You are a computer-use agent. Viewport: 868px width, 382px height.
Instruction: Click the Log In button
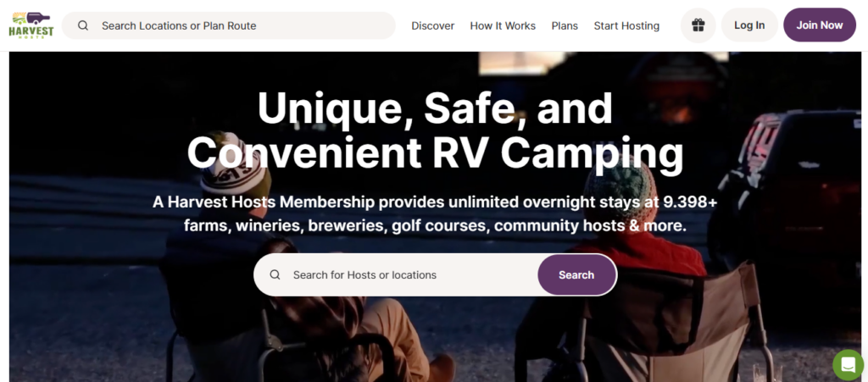pyautogui.click(x=749, y=25)
